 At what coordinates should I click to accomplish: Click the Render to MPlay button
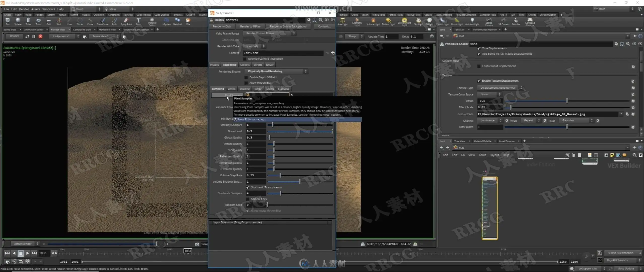click(x=250, y=26)
